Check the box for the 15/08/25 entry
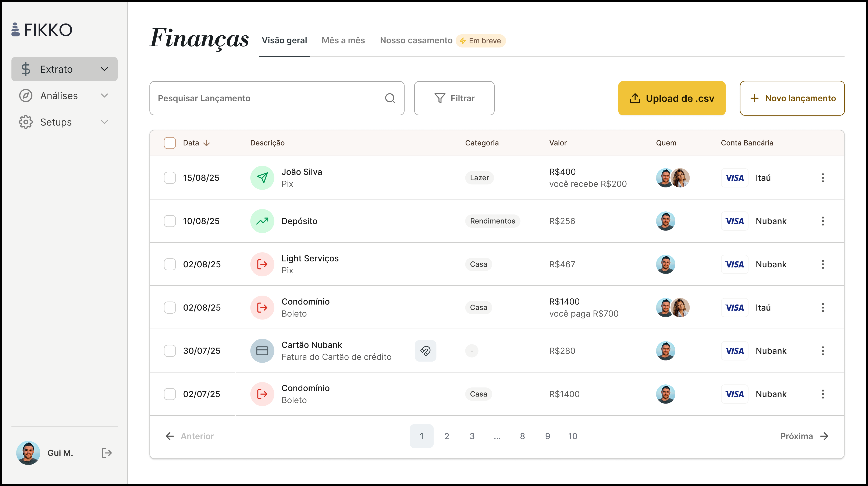Screen dimensions: 868x486 coord(170,178)
